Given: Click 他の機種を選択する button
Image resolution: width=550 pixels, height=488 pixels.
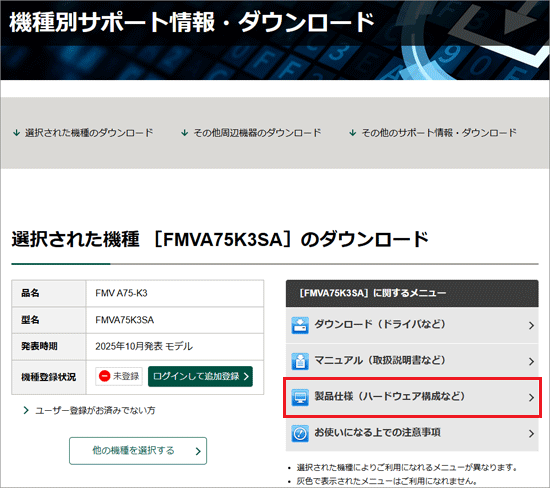Looking at the screenshot, I should pos(138,451).
